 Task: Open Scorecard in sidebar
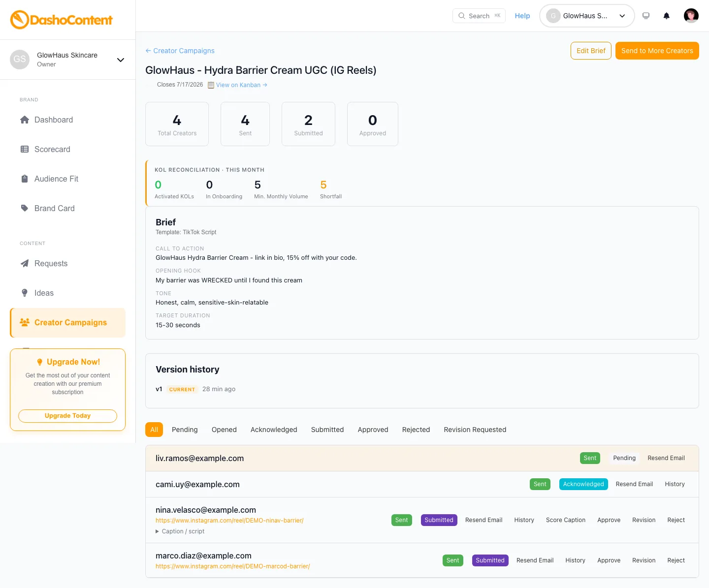coord(68,149)
